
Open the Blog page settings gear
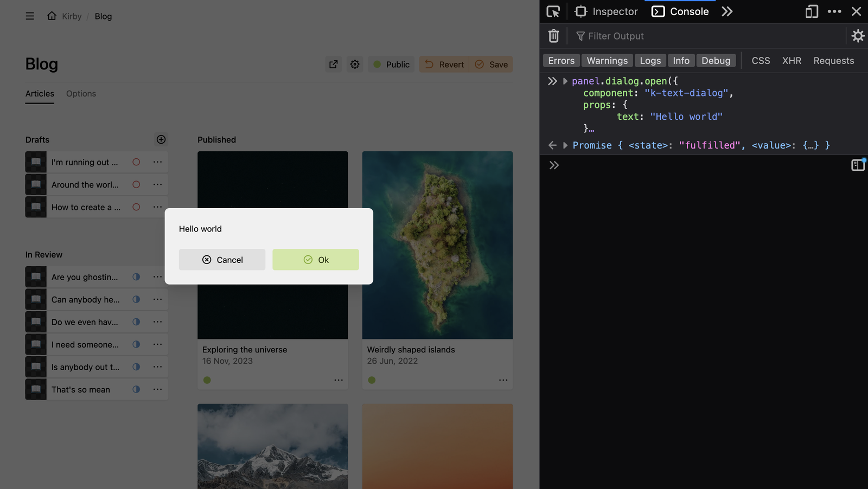click(x=355, y=65)
